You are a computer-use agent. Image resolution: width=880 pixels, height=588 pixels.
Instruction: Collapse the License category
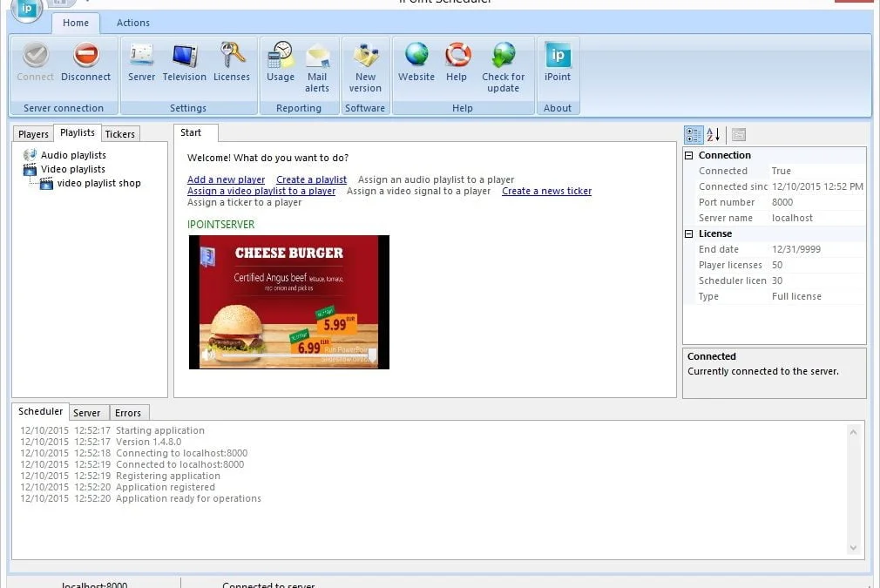pyautogui.click(x=689, y=234)
